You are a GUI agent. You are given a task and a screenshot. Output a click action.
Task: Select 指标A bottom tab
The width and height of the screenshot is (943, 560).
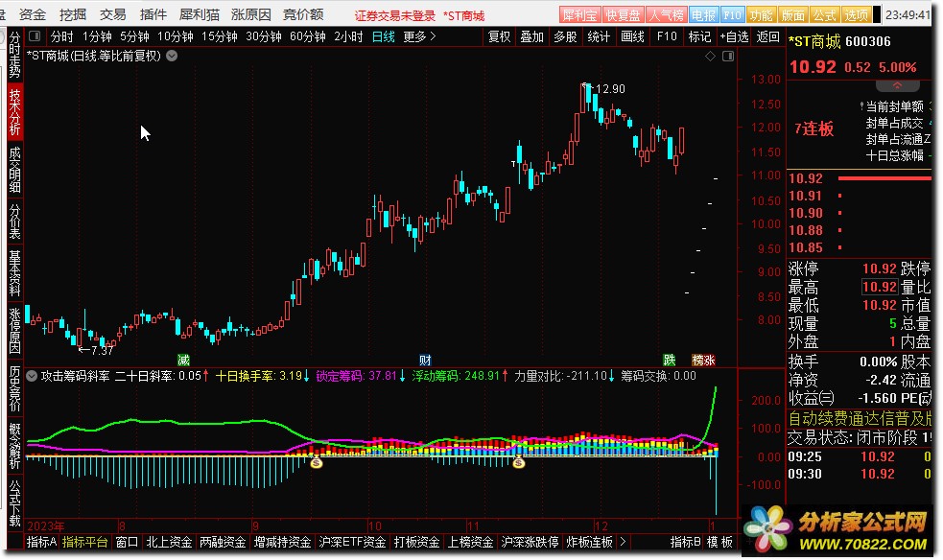pyautogui.click(x=41, y=542)
